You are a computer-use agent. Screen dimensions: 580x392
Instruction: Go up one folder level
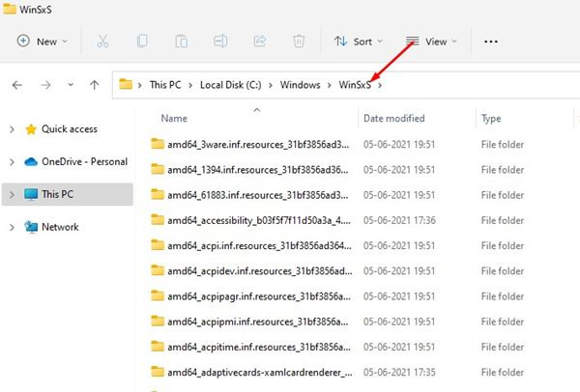coord(95,85)
